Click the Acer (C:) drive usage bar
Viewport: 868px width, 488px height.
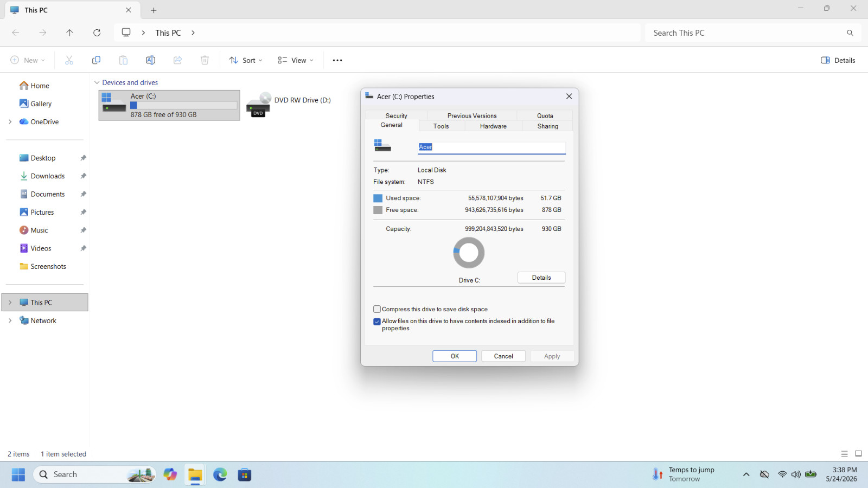coord(184,105)
